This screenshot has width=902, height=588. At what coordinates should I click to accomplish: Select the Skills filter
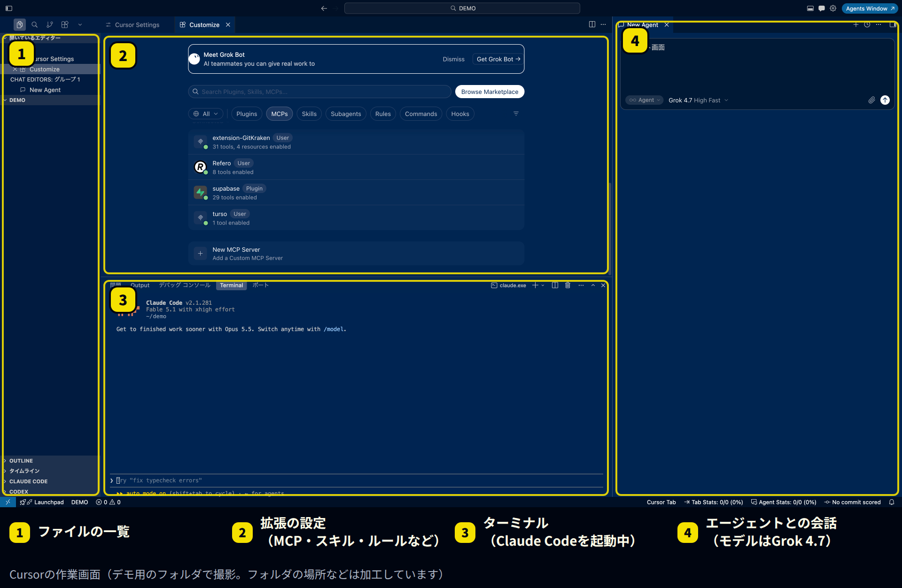[x=309, y=114]
